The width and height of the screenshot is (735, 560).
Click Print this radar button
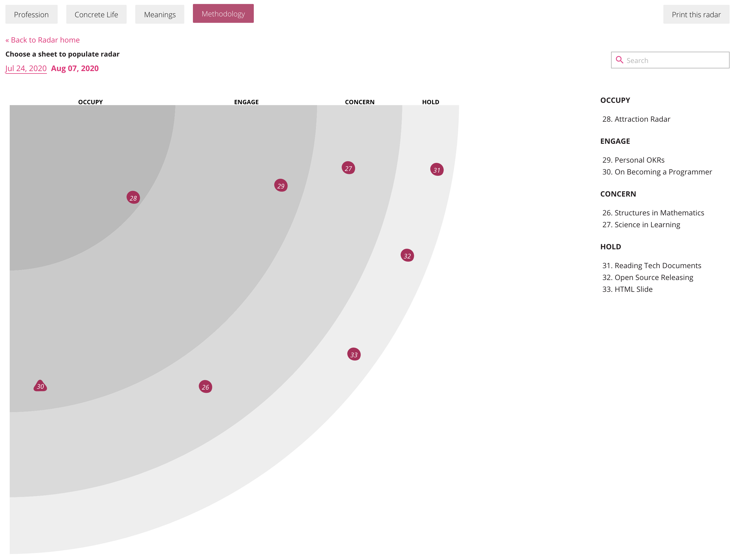click(x=697, y=13)
